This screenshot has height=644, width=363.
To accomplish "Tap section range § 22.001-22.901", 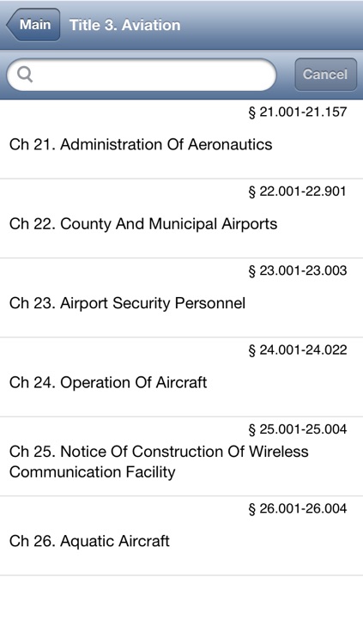I will tap(298, 191).
